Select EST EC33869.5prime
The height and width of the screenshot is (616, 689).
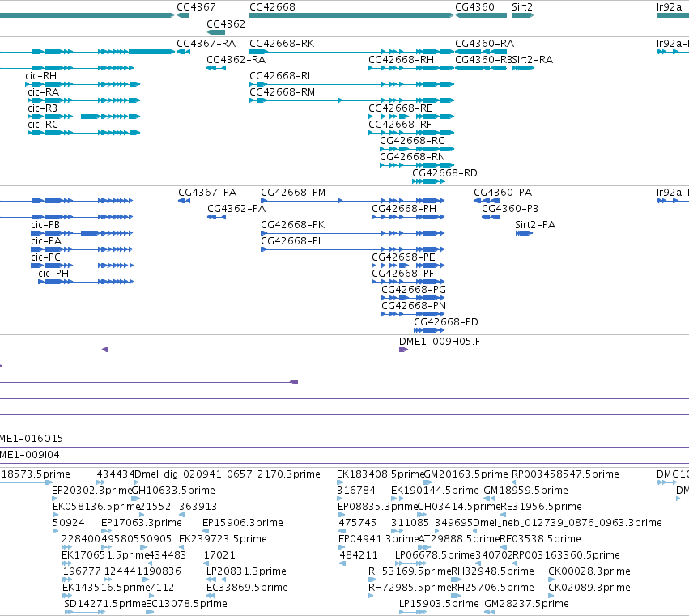[247, 588]
